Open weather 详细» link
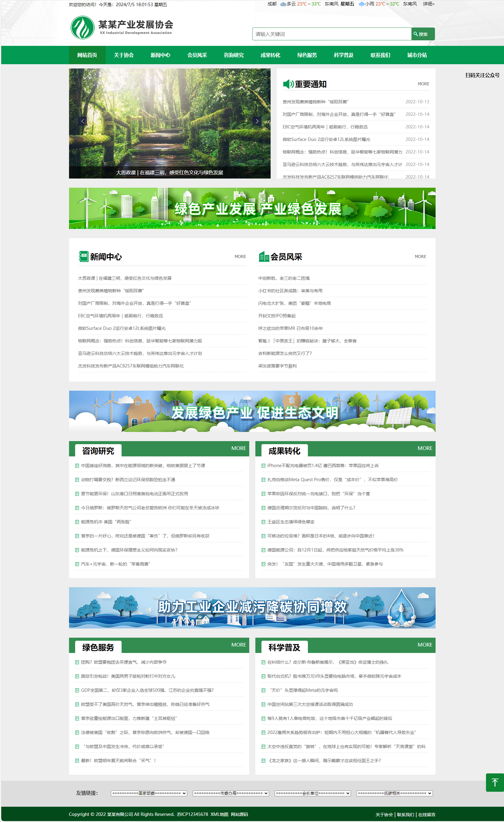The height and width of the screenshot is (822, 504). click(429, 4)
